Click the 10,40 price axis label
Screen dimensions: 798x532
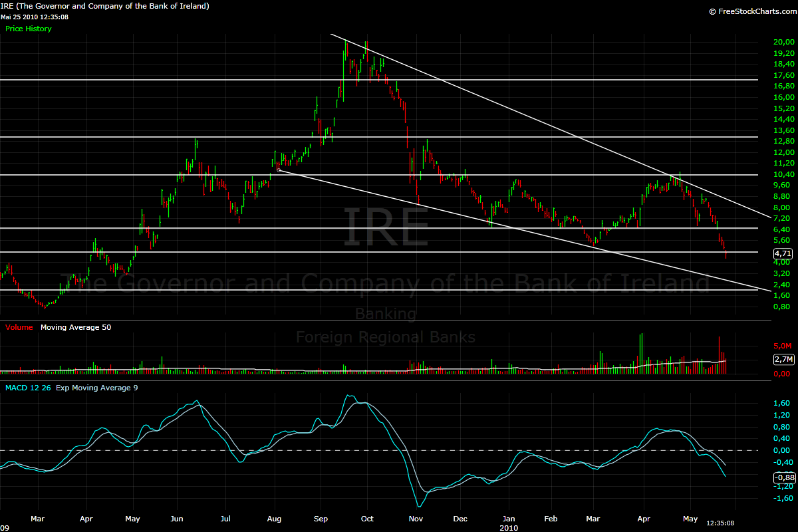coord(783,174)
